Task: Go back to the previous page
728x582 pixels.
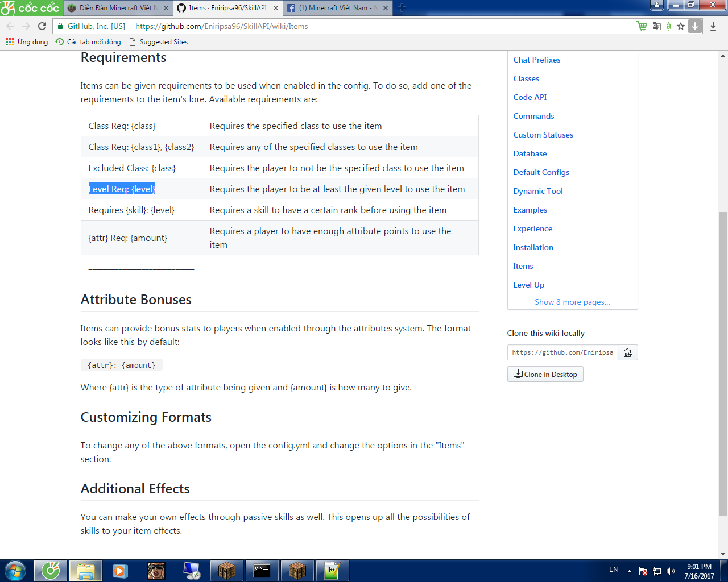Action: point(10,26)
